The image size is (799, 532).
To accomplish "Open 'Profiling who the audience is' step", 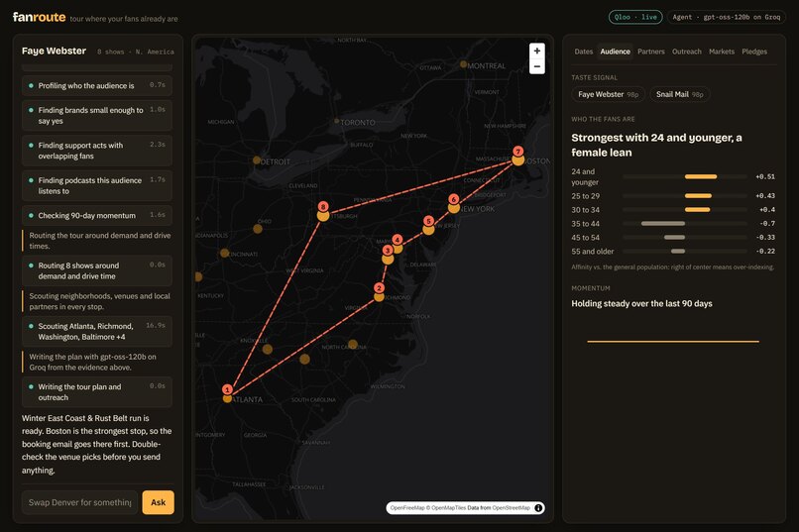I will pyautogui.click(x=97, y=85).
